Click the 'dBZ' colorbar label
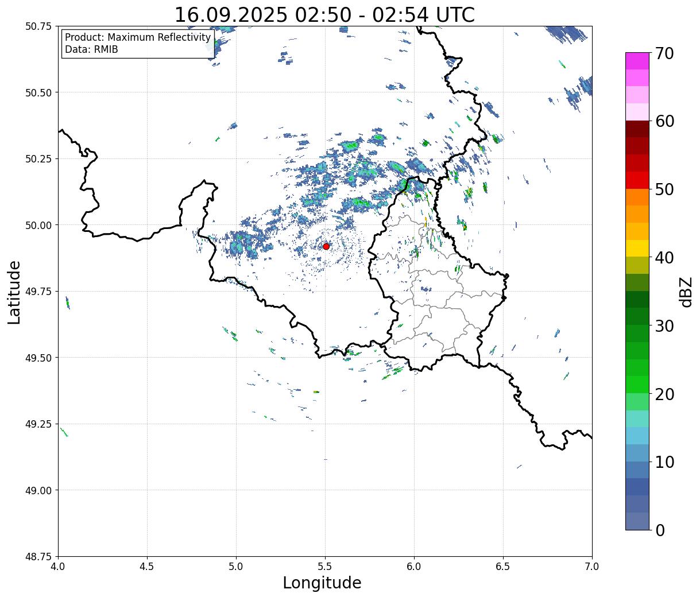Screen dimensions: 700x597 point(686,292)
